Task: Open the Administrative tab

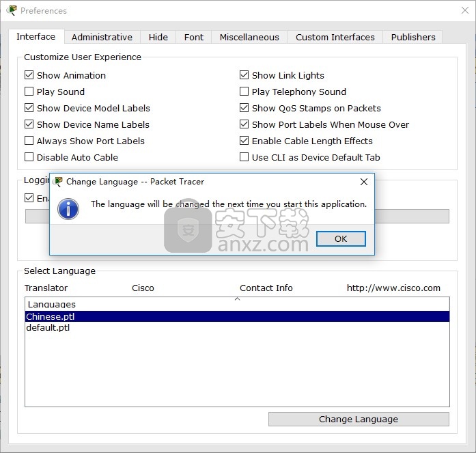Action: (102, 38)
